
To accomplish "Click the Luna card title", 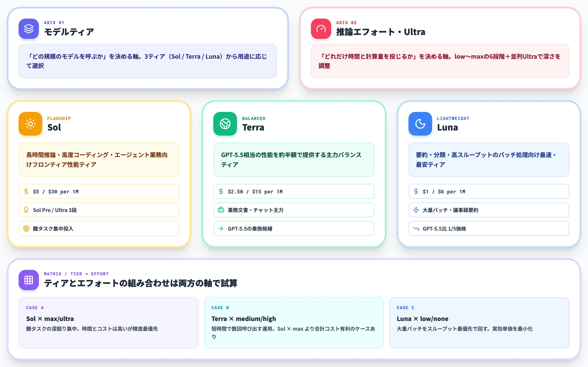I will tap(447, 127).
